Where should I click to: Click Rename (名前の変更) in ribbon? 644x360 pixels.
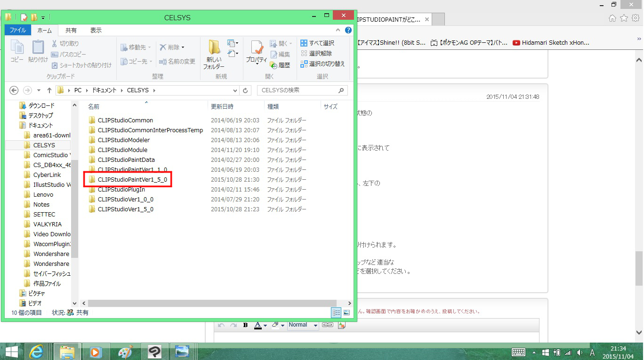coord(177,62)
